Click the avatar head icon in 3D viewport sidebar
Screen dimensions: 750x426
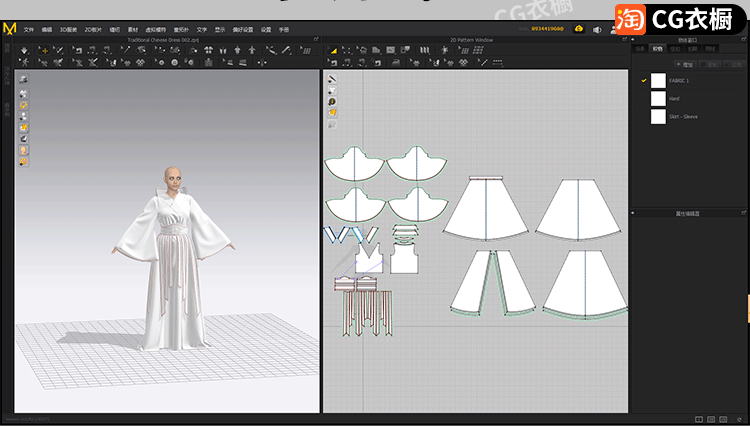(x=23, y=151)
